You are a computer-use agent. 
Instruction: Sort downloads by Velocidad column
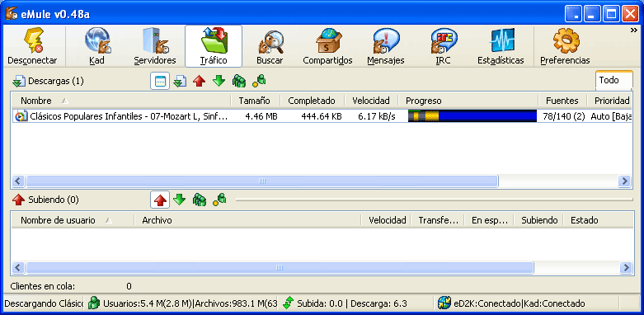point(371,101)
